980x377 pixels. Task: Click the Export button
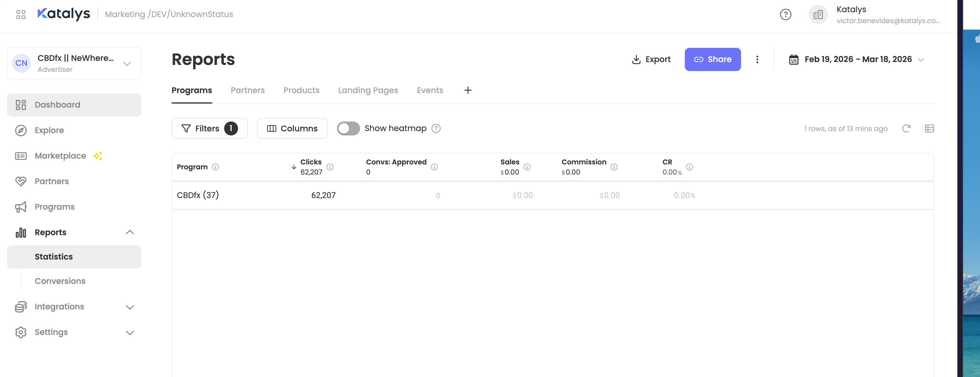(651, 59)
